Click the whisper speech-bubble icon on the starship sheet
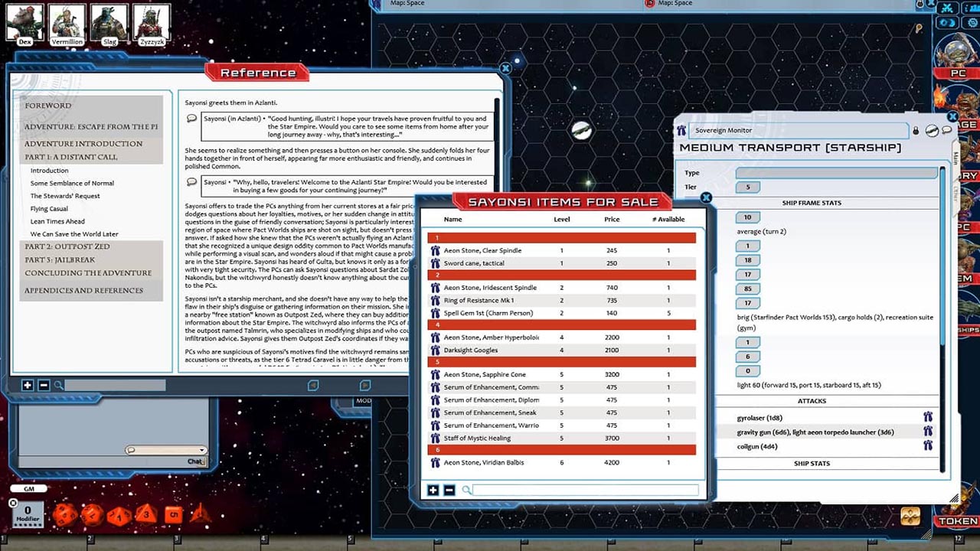Viewport: 980px width, 551px height. [x=946, y=130]
